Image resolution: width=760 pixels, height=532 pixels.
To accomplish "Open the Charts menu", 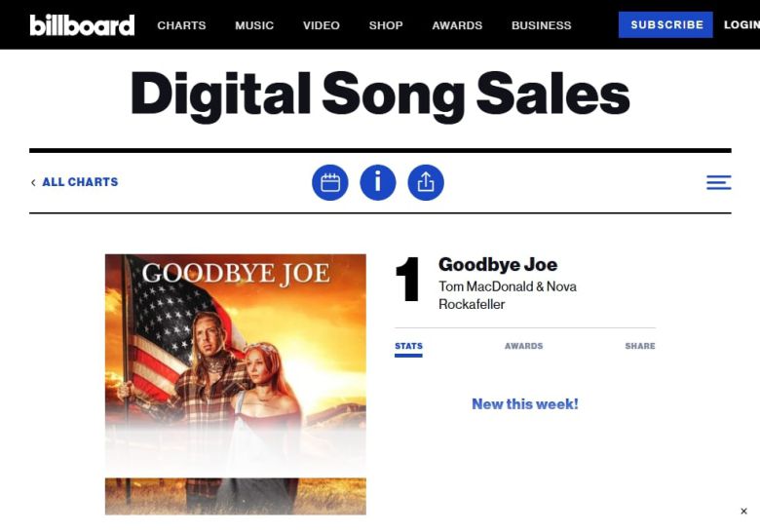I will click(x=181, y=25).
